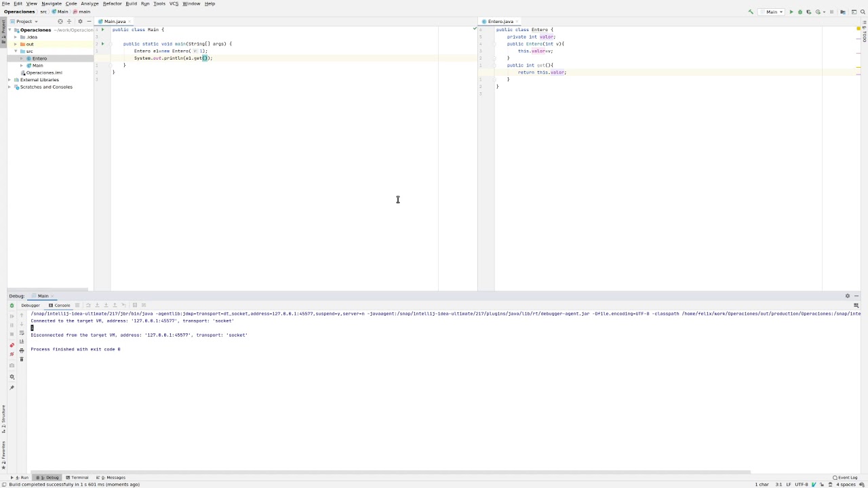Viewport: 868px width, 488px height.
Task: Toggle scroll to end in console
Action: (x=22, y=342)
